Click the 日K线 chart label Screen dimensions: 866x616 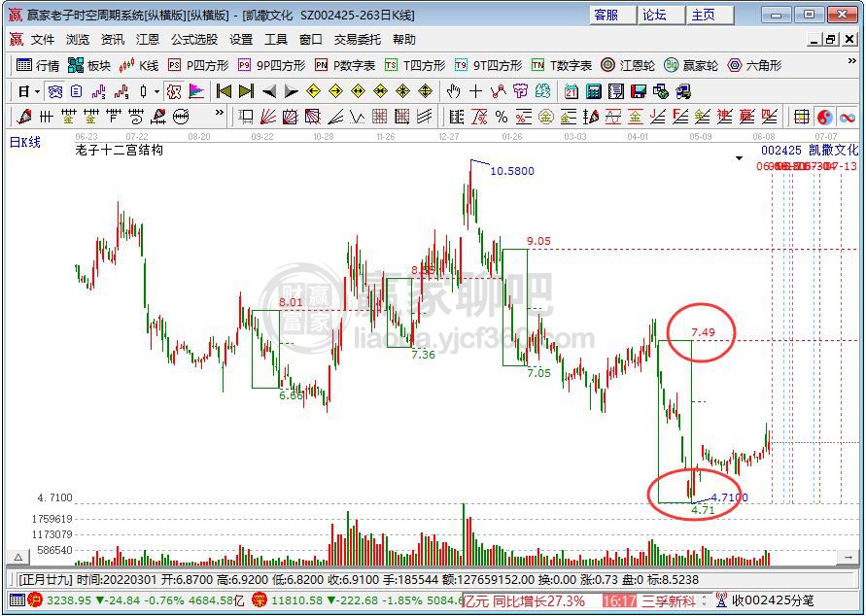tap(25, 143)
